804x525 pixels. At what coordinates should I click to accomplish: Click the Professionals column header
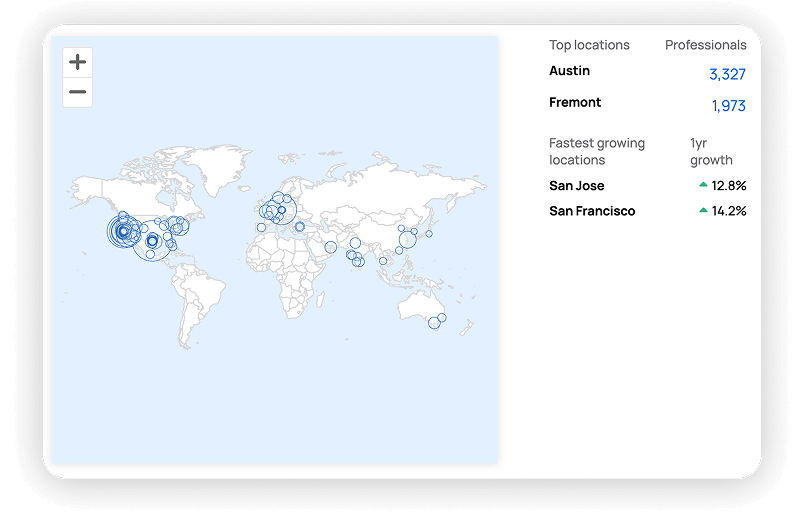705,45
